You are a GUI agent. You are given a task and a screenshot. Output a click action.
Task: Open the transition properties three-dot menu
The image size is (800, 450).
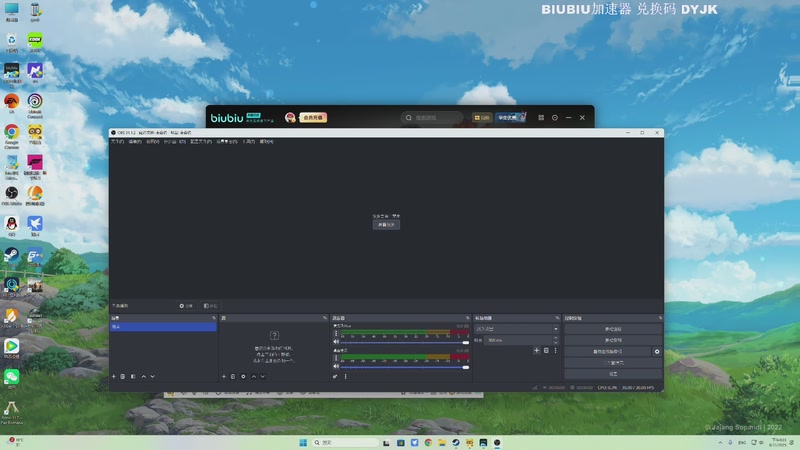tap(556, 351)
